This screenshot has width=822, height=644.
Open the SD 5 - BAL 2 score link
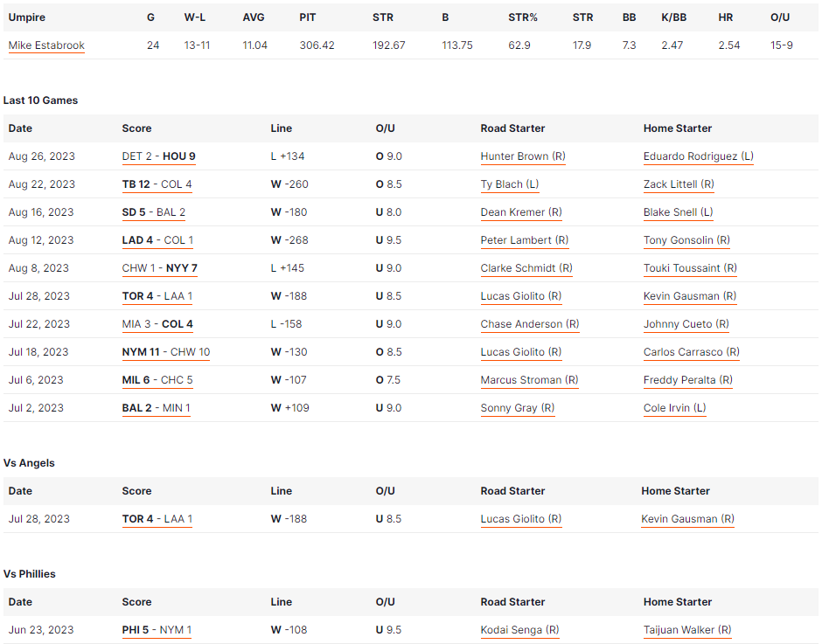pyautogui.click(x=154, y=212)
